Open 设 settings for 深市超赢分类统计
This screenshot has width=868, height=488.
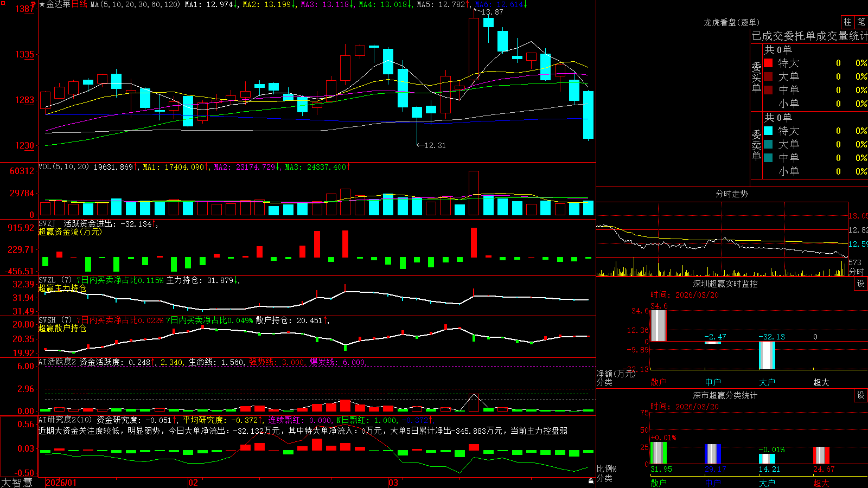coord(861,395)
